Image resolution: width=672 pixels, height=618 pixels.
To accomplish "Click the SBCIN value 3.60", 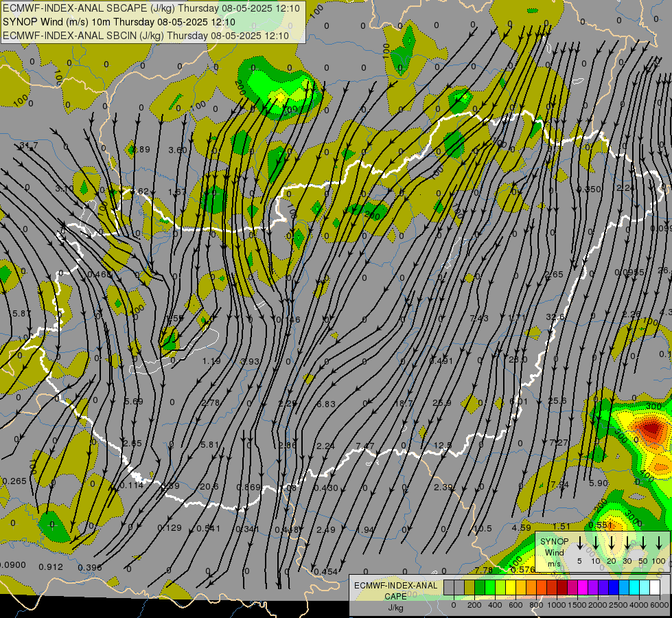I will coord(178,150).
